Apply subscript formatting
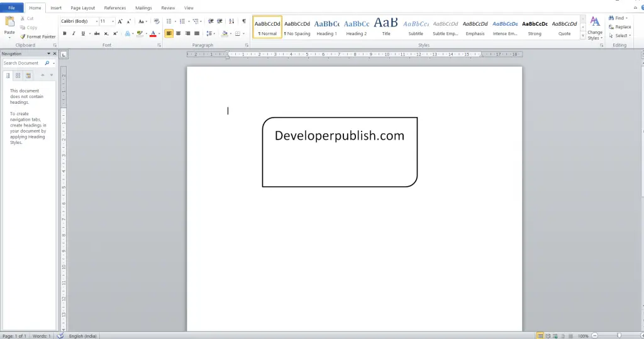644x339 pixels. pos(106,34)
